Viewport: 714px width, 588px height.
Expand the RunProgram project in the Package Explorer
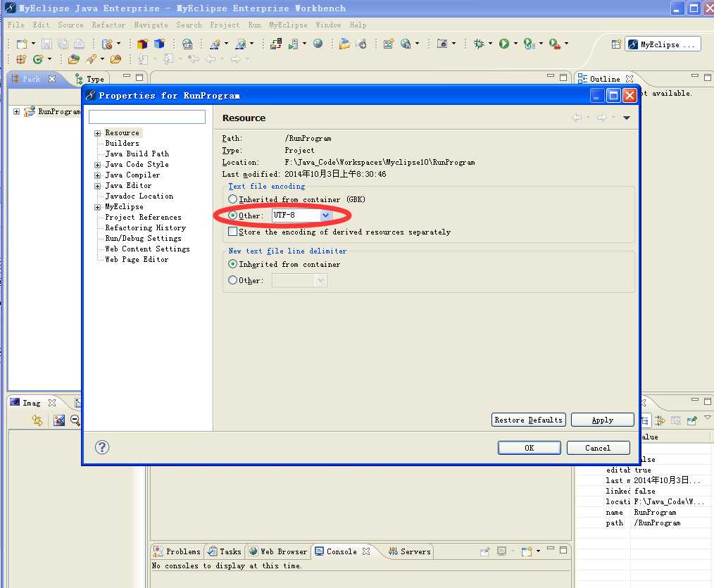[x=16, y=111]
